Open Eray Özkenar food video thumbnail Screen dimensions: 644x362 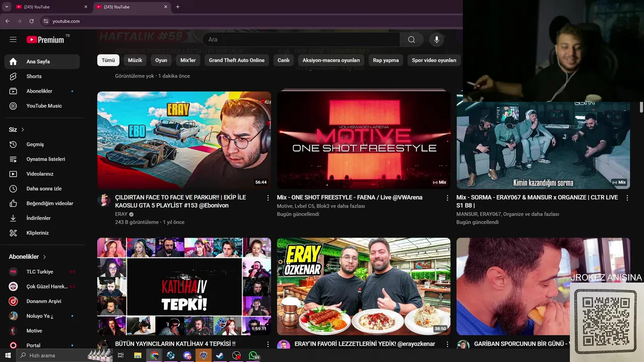364,287
